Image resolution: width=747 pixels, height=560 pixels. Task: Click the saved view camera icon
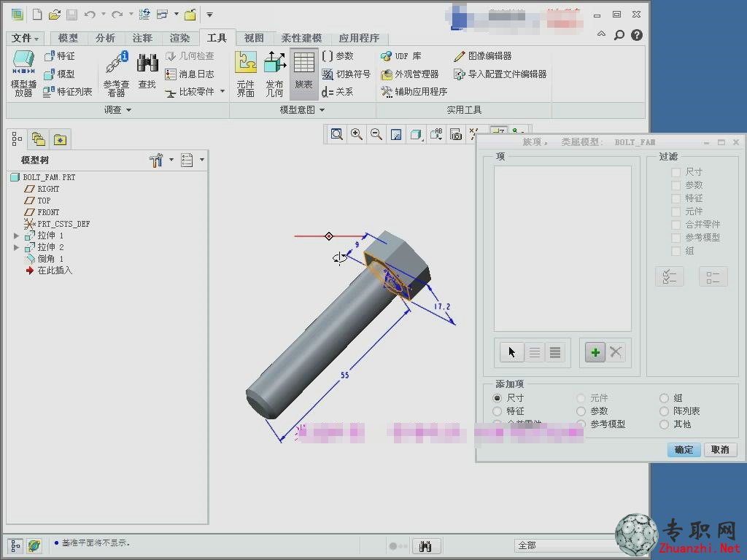click(456, 134)
